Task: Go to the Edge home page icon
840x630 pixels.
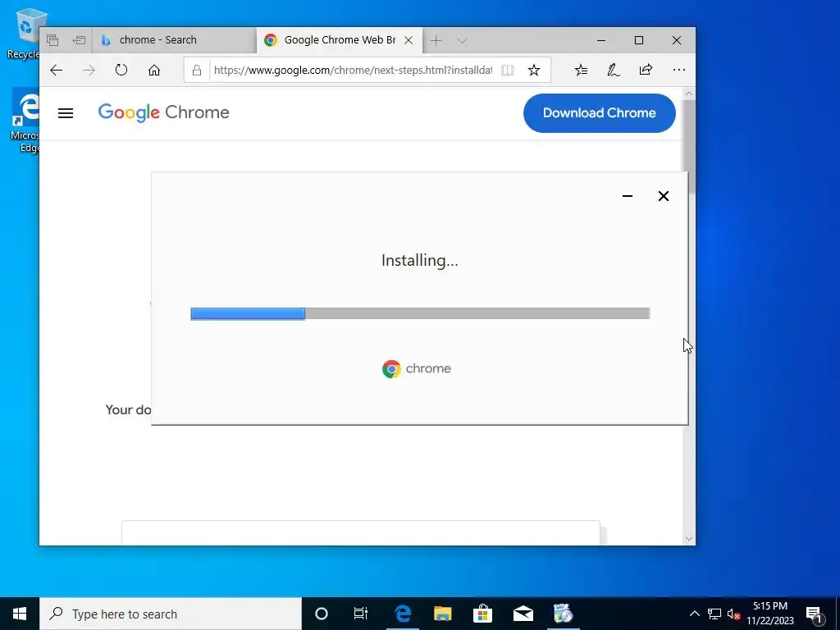Action: pyautogui.click(x=154, y=71)
